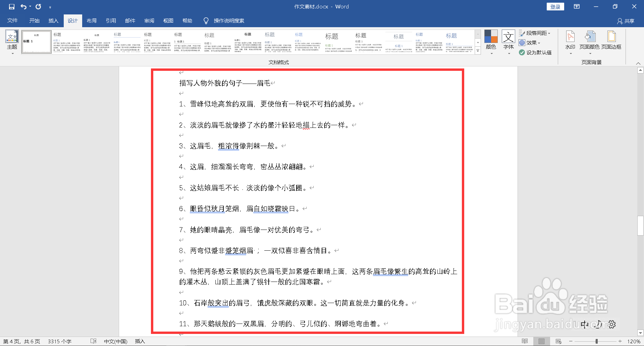Select the first document format style thumbnail
Viewport: 644px width, 346px height.
pyautogui.click(x=37, y=42)
